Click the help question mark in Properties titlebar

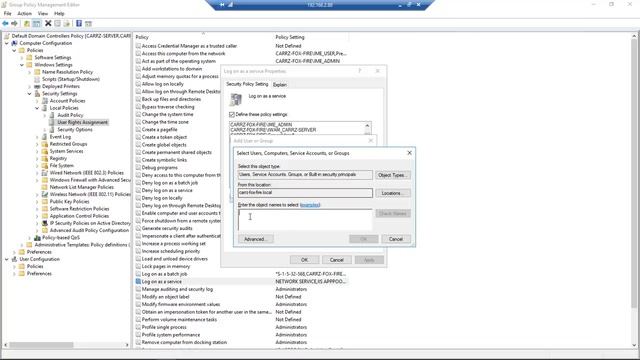[360, 71]
